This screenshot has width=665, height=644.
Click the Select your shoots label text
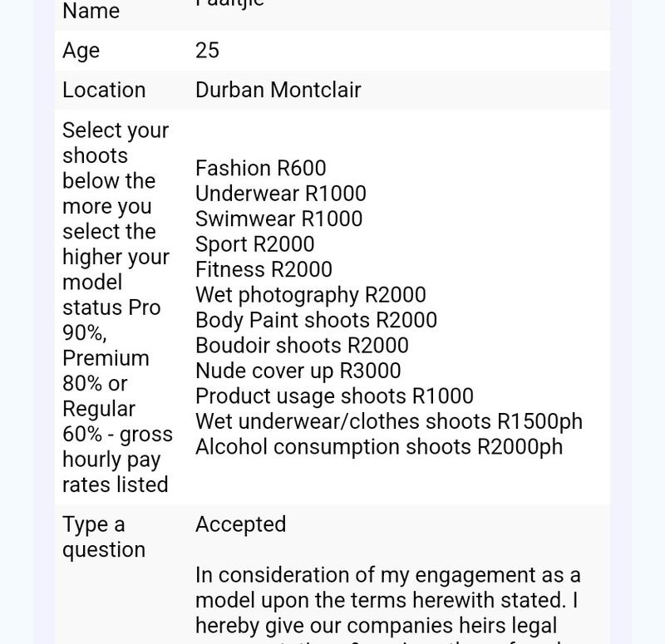click(116, 307)
